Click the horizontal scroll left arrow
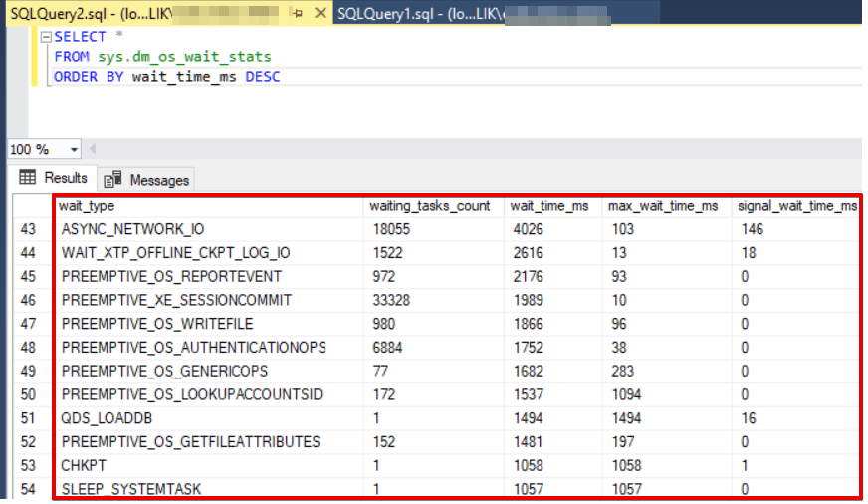 [x=93, y=149]
